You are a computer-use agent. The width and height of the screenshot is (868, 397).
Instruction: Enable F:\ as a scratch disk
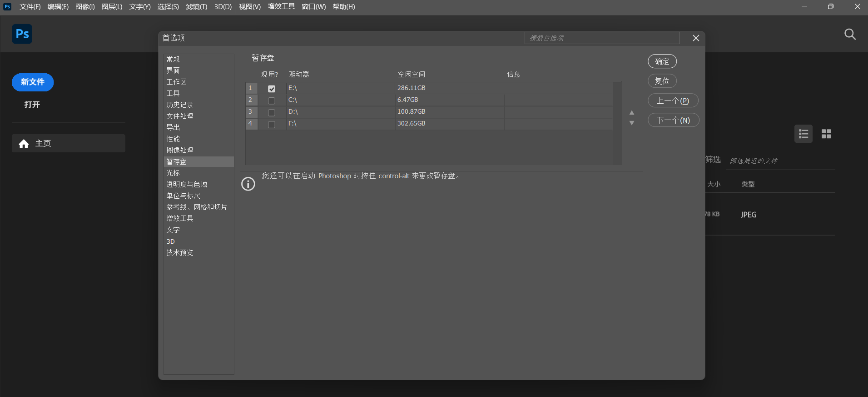[x=272, y=124]
